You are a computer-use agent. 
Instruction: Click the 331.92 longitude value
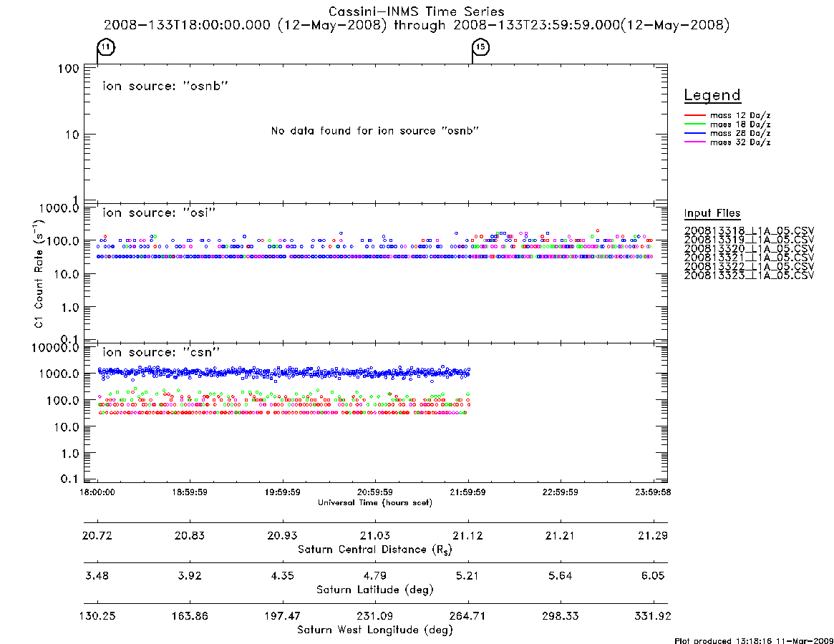[653, 616]
